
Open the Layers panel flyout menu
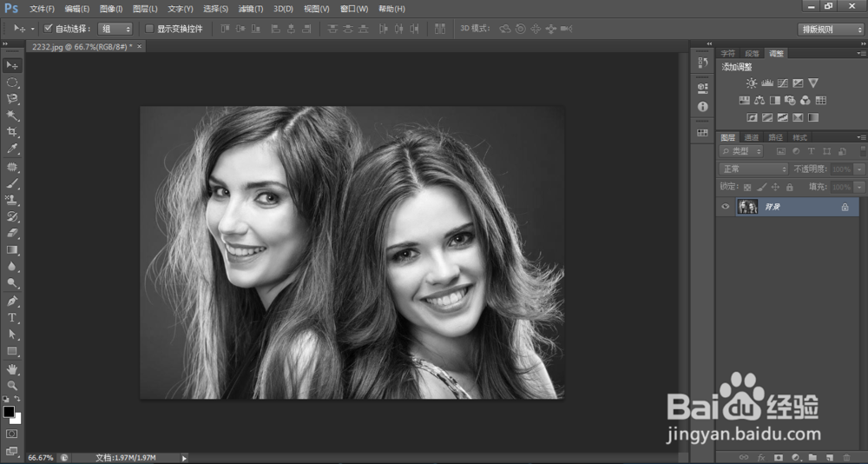click(861, 137)
